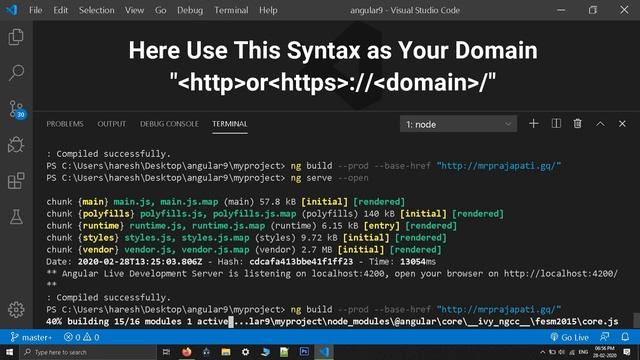640x360 pixels.
Task: Create a new terminal with plus icon
Action: 533,124
